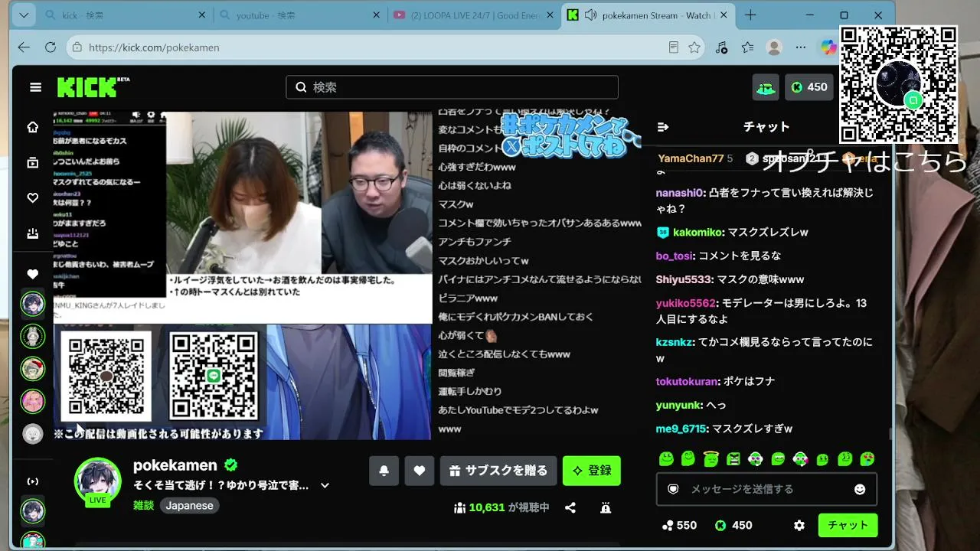Click the pokekamen channel name heading
The width and height of the screenshot is (980, 551).
tap(175, 465)
